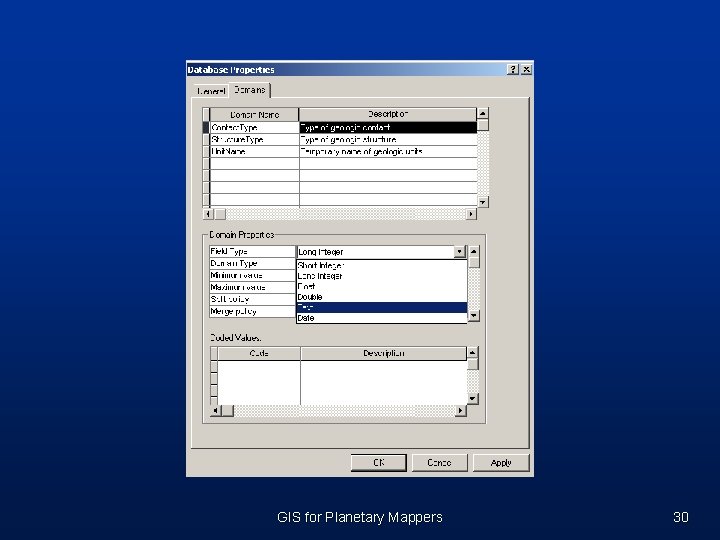720x540 pixels.
Task: Click first empty Code cell in Coded Values
Action: click(x=259, y=366)
